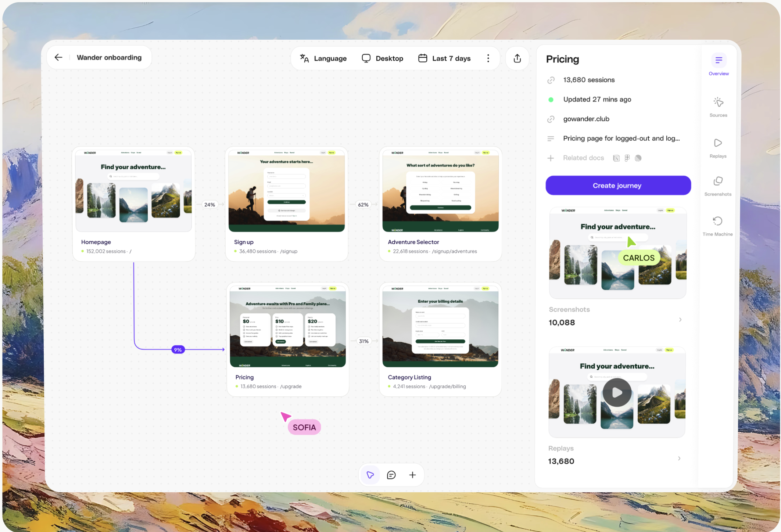781x532 pixels.
Task: Add related docs with plus icon
Action: [551, 158]
